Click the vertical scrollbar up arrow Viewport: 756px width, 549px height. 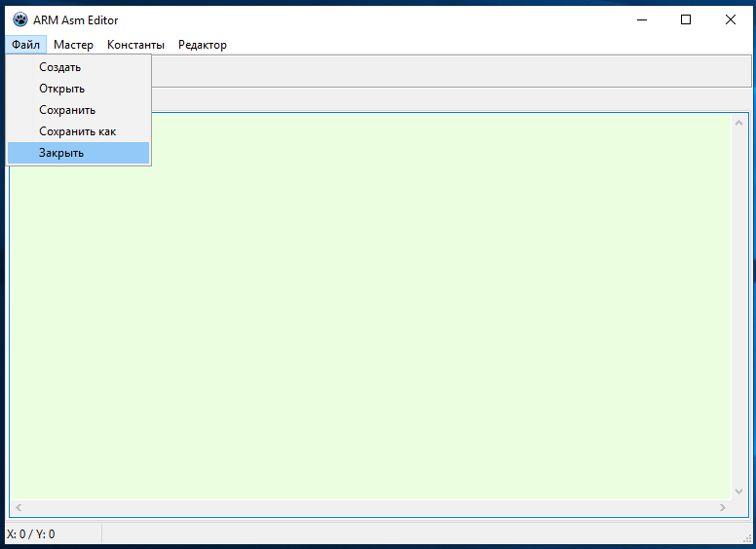click(738, 124)
